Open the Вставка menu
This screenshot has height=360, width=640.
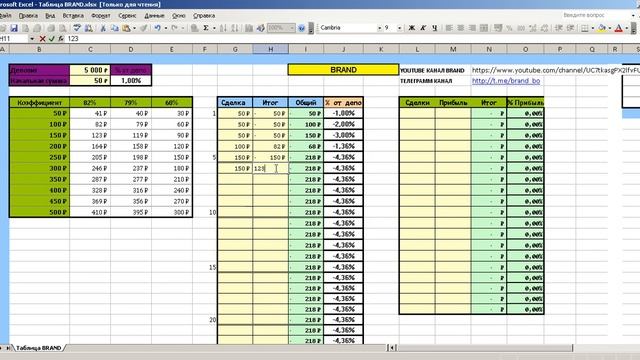(x=73, y=16)
